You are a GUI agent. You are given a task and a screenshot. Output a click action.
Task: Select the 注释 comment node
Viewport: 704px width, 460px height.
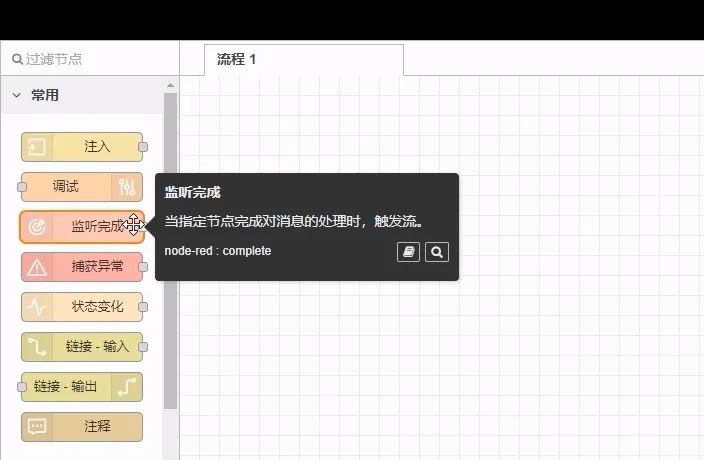[x=82, y=426]
